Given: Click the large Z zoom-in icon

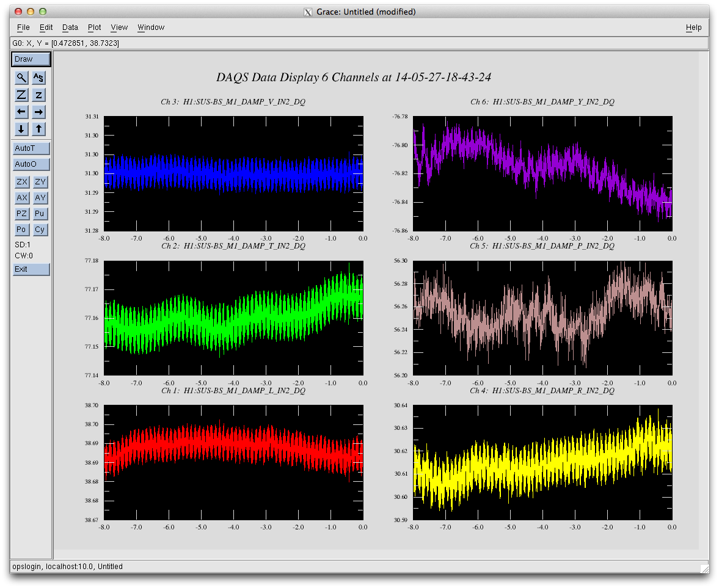Looking at the screenshot, I should (x=21, y=95).
